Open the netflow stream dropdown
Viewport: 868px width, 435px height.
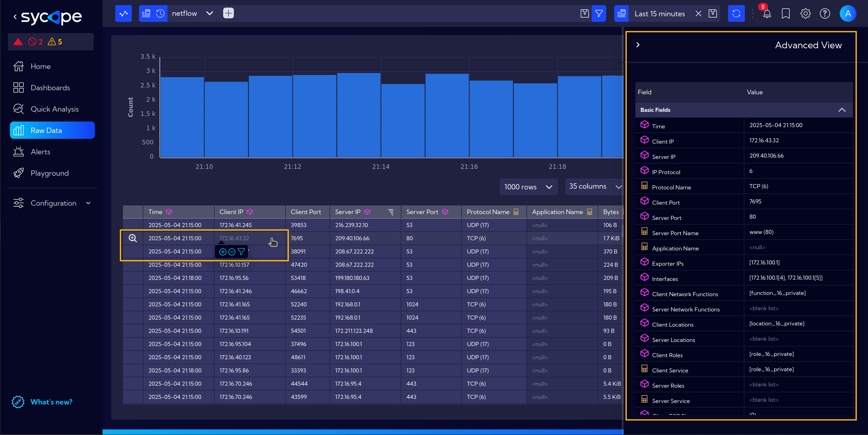(210, 13)
